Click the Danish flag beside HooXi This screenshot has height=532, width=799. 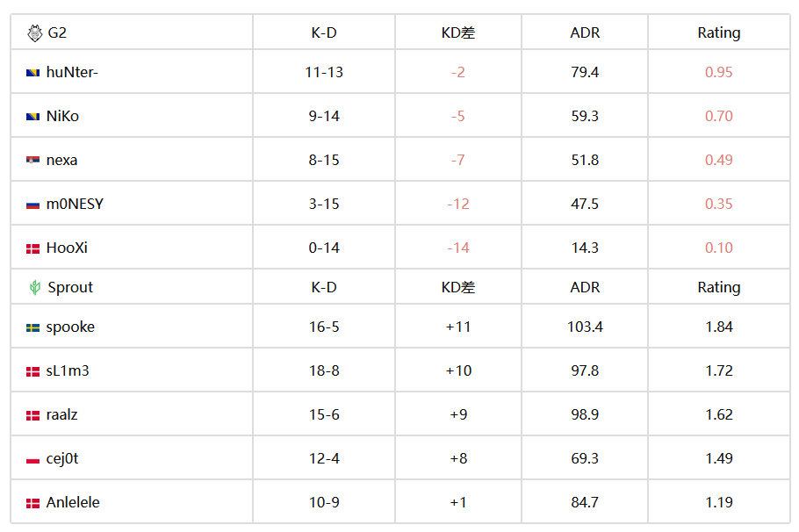[x=32, y=248]
